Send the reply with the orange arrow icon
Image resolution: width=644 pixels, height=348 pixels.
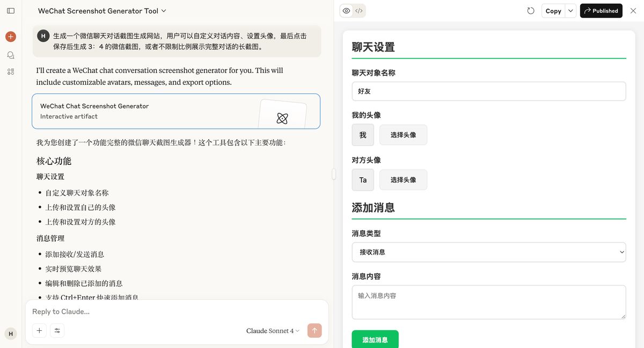314,330
